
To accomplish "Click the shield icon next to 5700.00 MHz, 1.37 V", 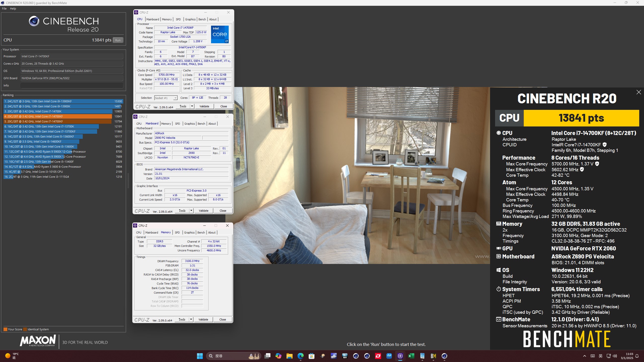I will [x=597, y=164].
